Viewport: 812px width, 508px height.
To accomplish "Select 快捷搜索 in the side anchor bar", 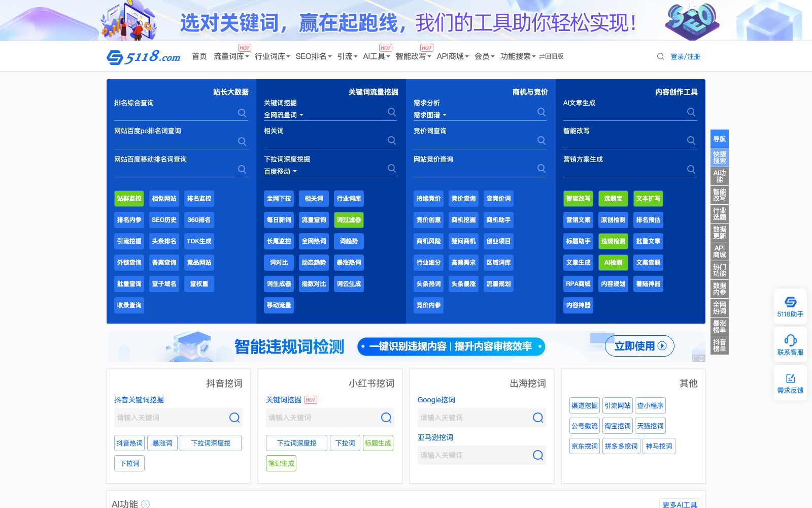I will tap(720, 157).
